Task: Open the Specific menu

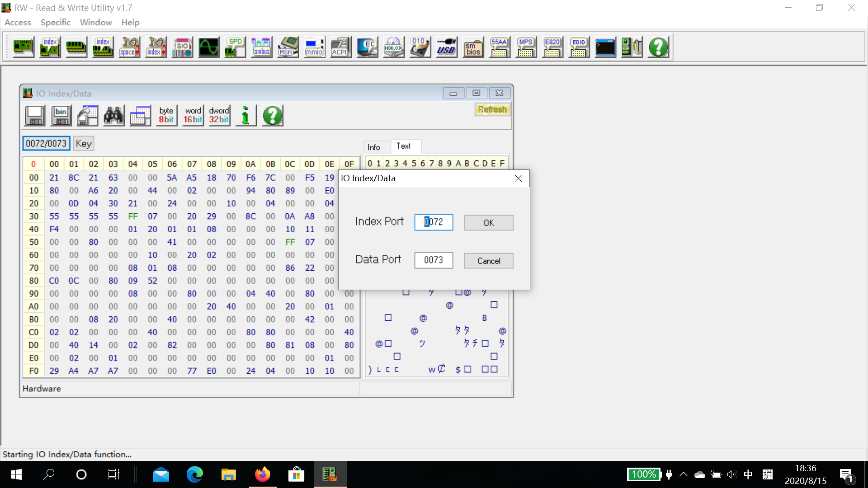Action: [56, 22]
